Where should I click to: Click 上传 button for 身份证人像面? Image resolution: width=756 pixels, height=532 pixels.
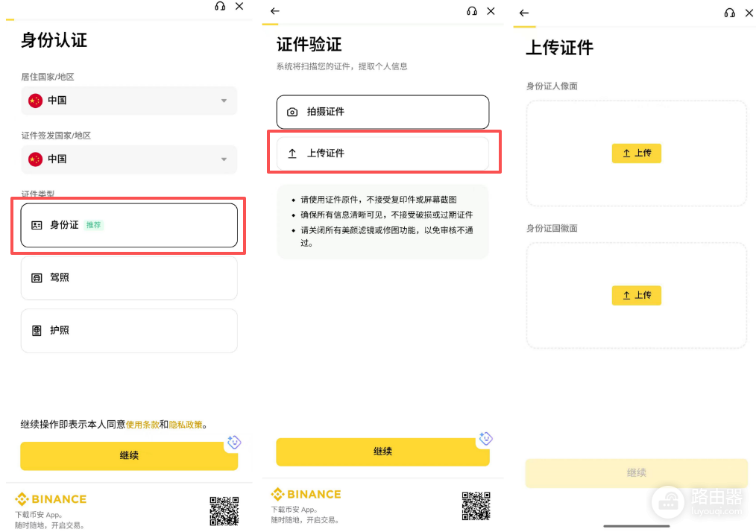coord(637,153)
